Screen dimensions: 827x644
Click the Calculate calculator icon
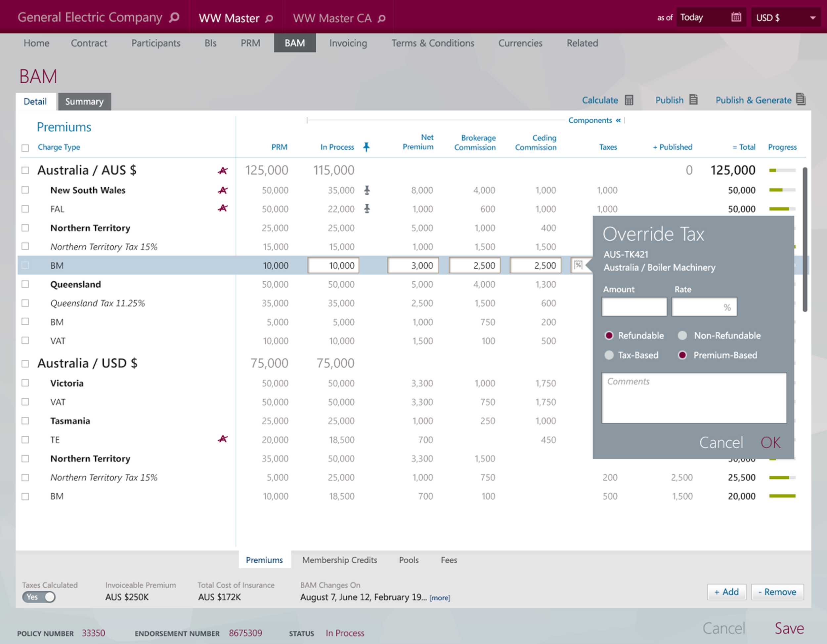629,100
